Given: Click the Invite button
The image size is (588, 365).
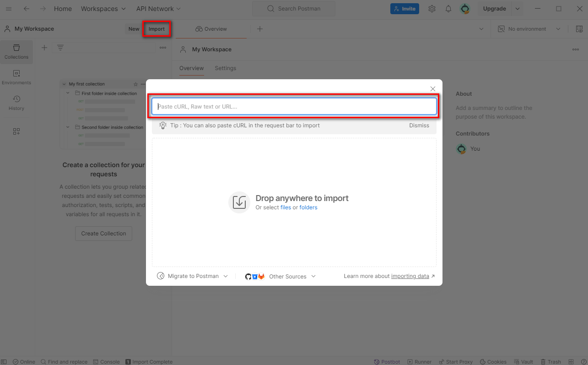Looking at the screenshot, I should [405, 9].
